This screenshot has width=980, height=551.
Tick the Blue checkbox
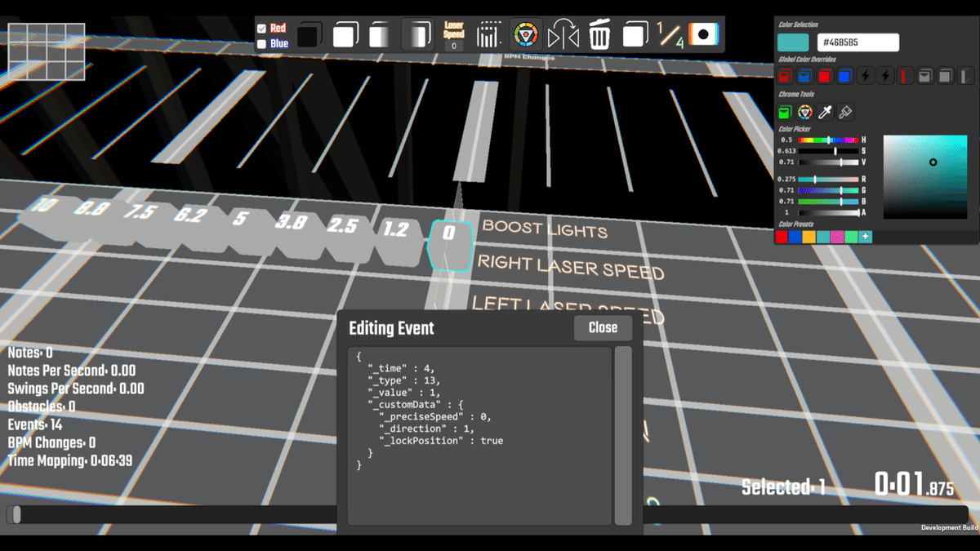click(262, 44)
